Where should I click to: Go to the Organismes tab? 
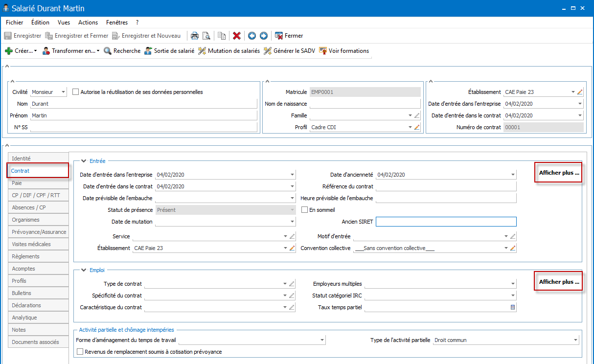coord(38,220)
